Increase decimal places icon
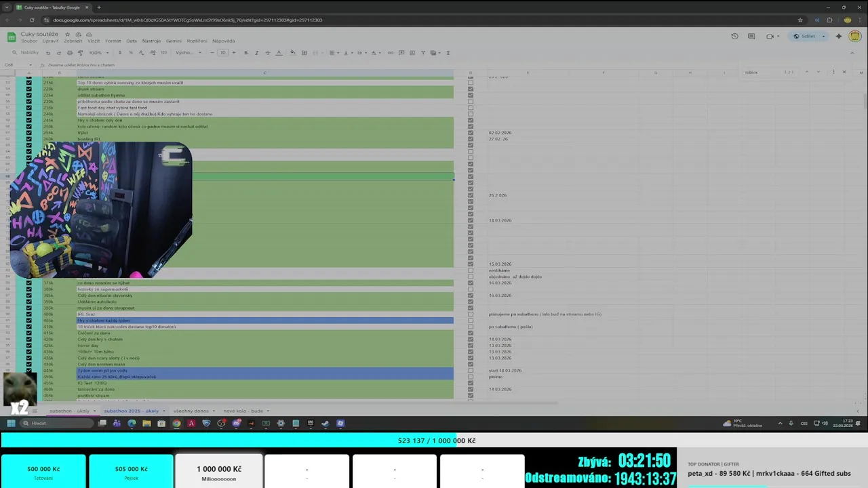The image size is (868, 488). click(x=151, y=53)
